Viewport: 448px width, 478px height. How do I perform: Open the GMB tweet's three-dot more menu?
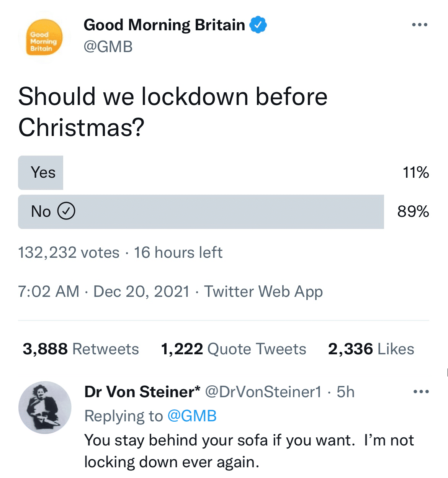(420, 25)
